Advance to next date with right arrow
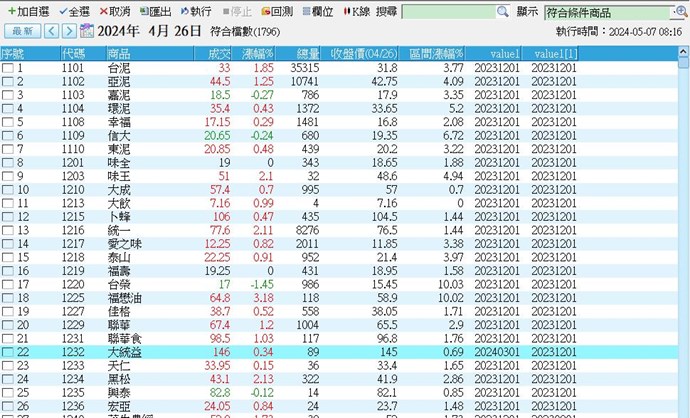The width and height of the screenshot is (690, 418). 69,32
